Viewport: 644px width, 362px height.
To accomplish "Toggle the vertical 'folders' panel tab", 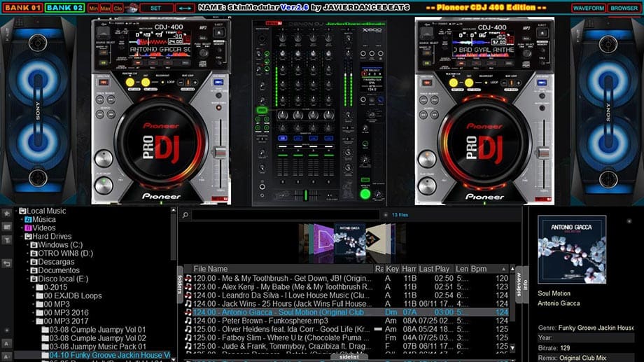I will pyautogui.click(x=180, y=284).
